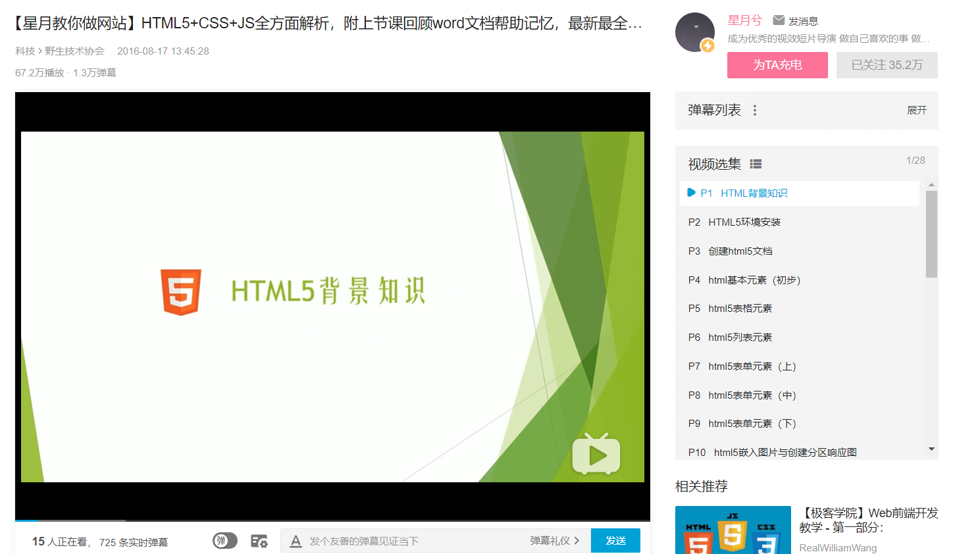Open recommended title 【极客学院】Web前端开发
Image resolution: width=980 pixels, height=554 pixels.
pyautogui.click(x=869, y=520)
